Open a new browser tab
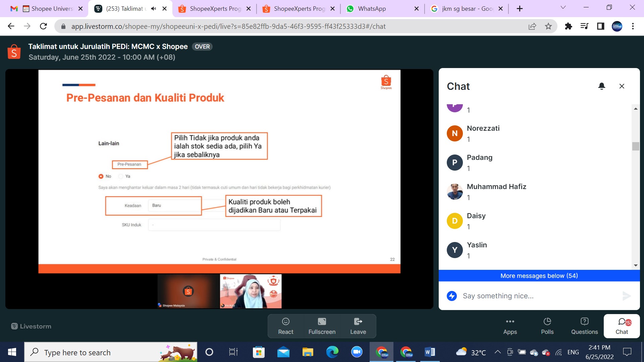The width and height of the screenshot is (644, 362). click(x=520, y=9)
